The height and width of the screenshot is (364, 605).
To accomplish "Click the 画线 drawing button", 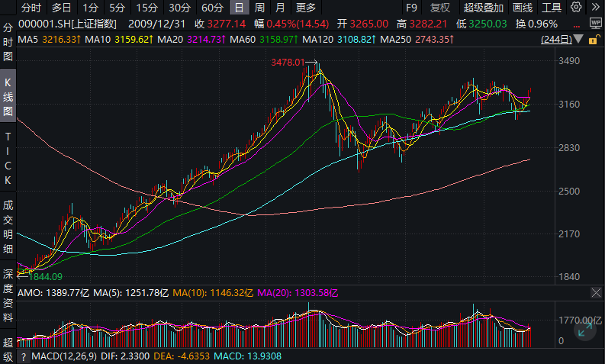I will click(523, 8).
